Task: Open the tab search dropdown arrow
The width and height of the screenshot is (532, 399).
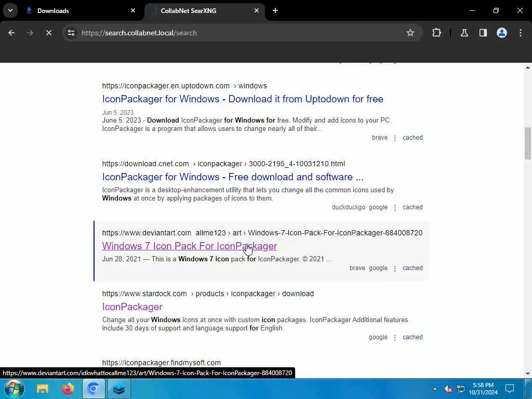Action: 10,10
